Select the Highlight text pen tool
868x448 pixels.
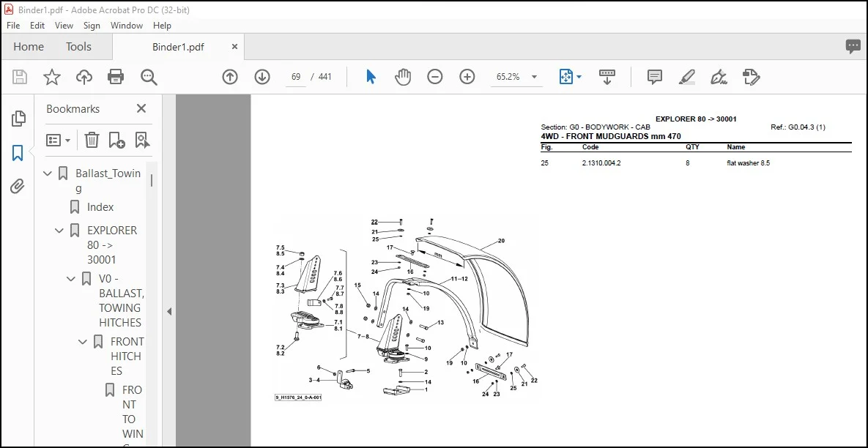click(687, 77)
